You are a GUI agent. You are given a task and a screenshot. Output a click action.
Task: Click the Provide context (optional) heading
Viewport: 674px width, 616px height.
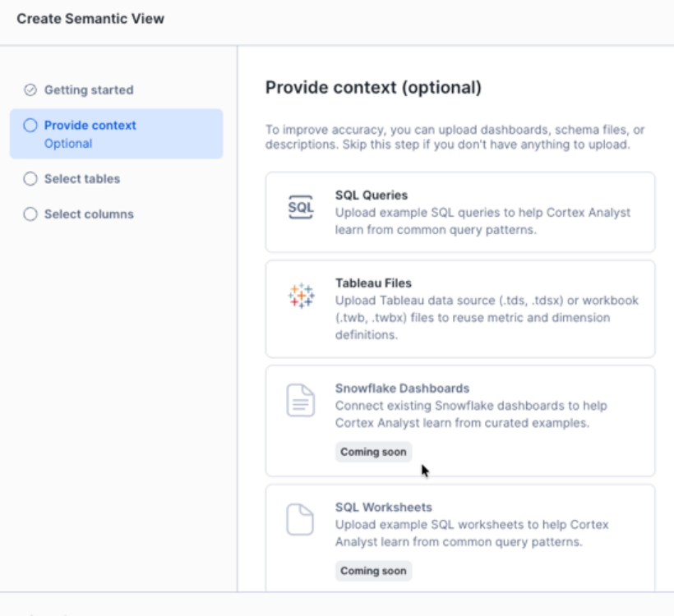pyautogui.click(x=373, y=87)
